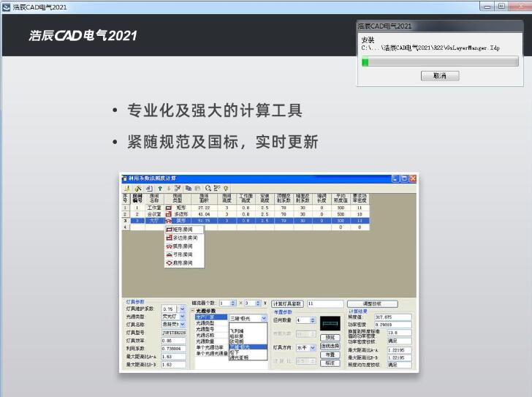Click the installer's title bar app icon
532x397 pixels.
[6, 7]
